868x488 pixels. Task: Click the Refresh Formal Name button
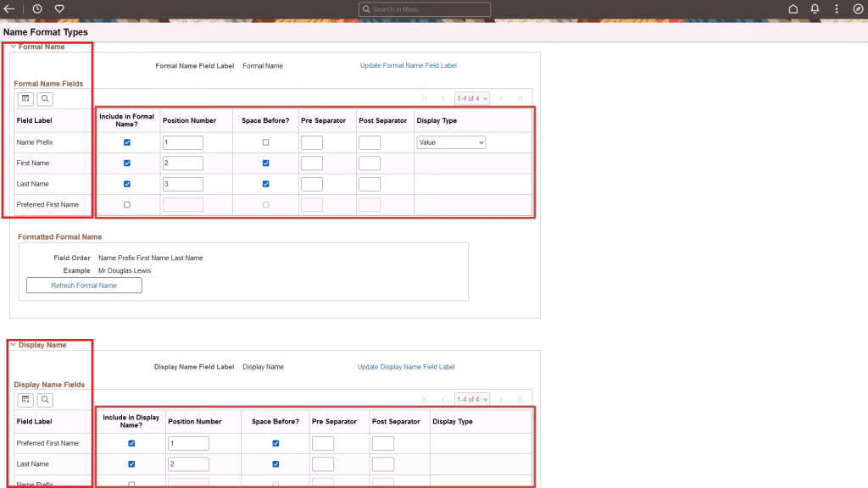pyautogui.click(x=83, y=285)
